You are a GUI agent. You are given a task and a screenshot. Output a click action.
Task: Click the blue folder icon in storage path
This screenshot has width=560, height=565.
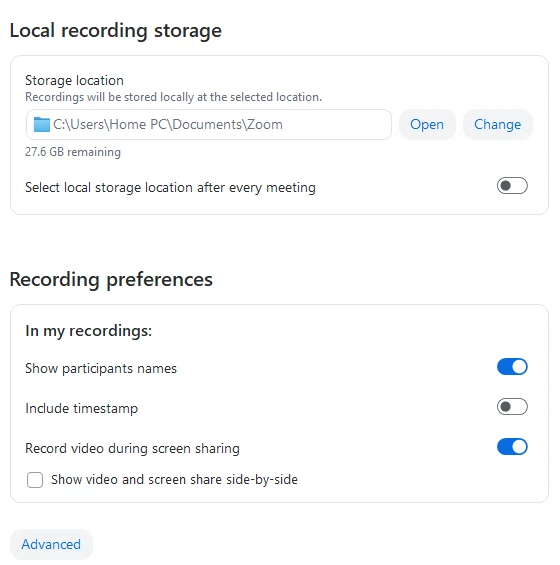[41, 125]
